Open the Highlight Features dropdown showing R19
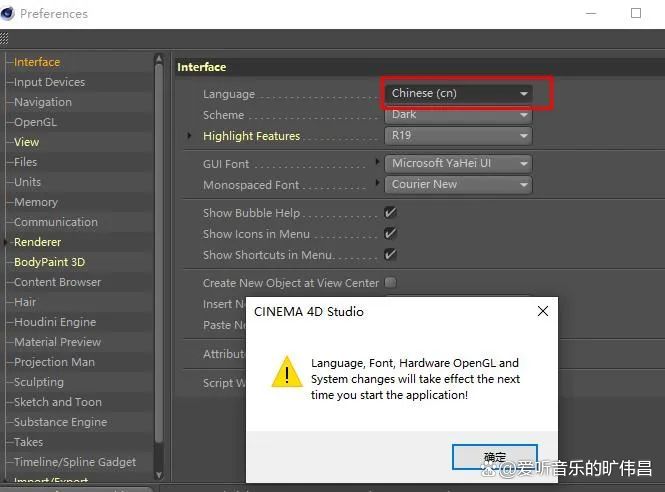The image size is (665, 492). pyautogui.click(x=458, y=136)
